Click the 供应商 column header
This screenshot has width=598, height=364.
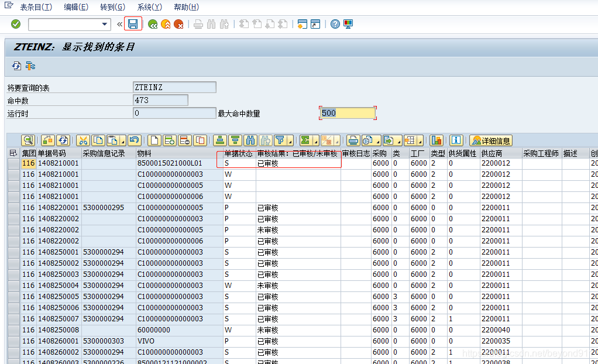[501, 153]
